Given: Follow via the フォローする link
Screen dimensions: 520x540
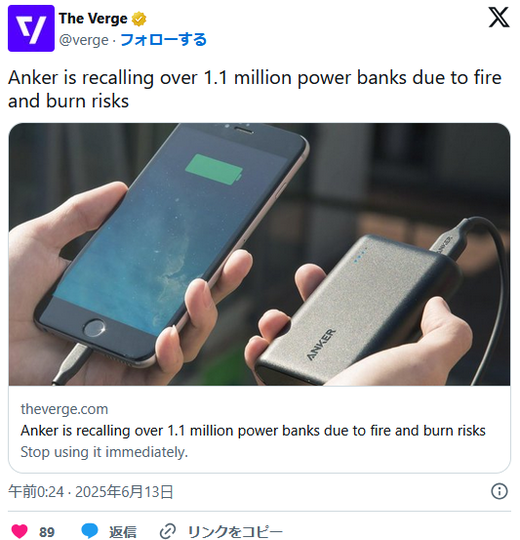Looking at the screenshot, I should pos(164,40).
